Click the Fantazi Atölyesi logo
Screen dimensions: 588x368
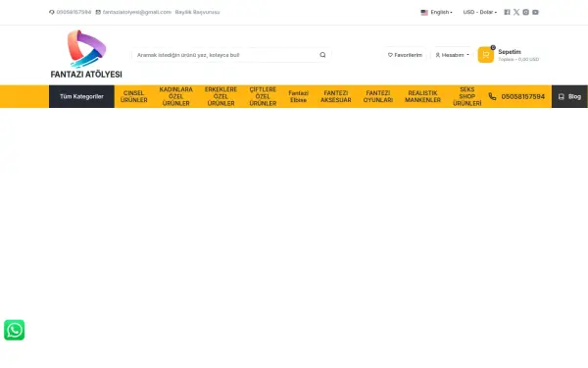click(x=86, y=54)
